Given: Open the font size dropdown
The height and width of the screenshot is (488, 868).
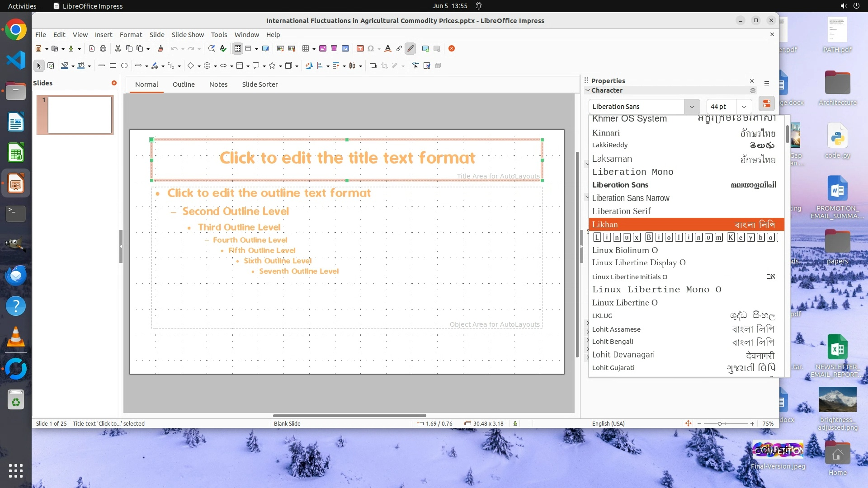Looking at the screenshot, I should [744, 107].
